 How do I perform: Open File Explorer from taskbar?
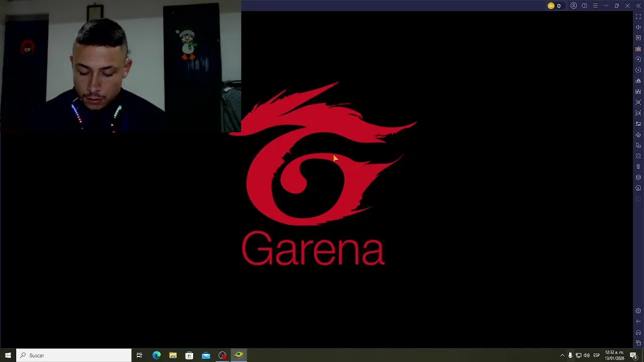pos(173,355)
